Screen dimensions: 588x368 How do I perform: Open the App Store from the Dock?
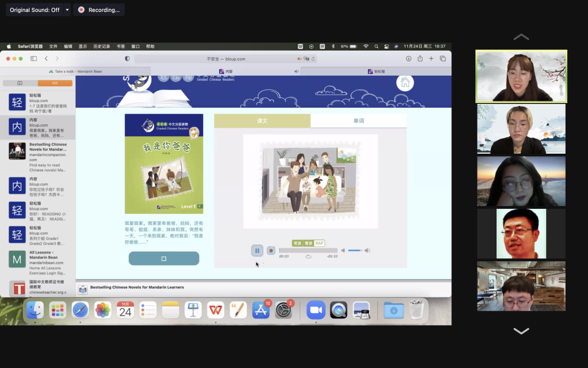pyautogui.click(x=261, y=310)
